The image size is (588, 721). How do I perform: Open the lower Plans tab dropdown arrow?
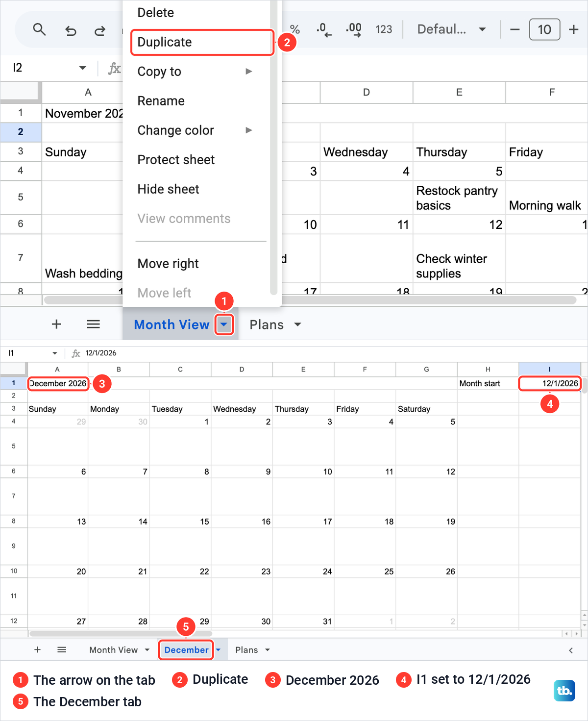pos(268,650)
